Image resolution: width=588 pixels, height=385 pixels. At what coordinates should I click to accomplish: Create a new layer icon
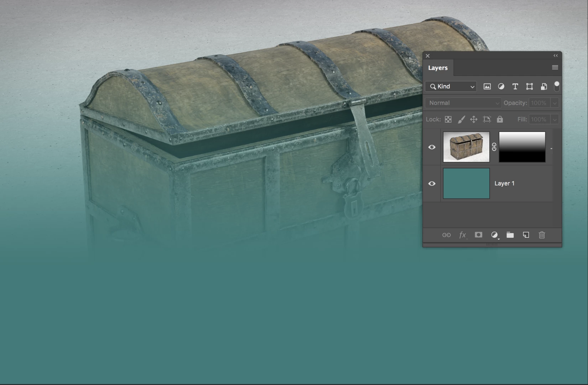tap(526, 235)
